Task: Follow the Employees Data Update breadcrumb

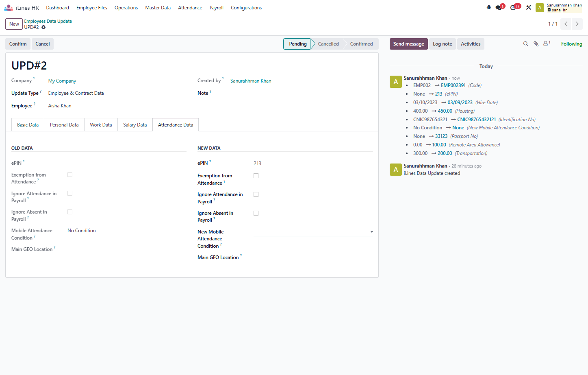Action: click(48, 21)
